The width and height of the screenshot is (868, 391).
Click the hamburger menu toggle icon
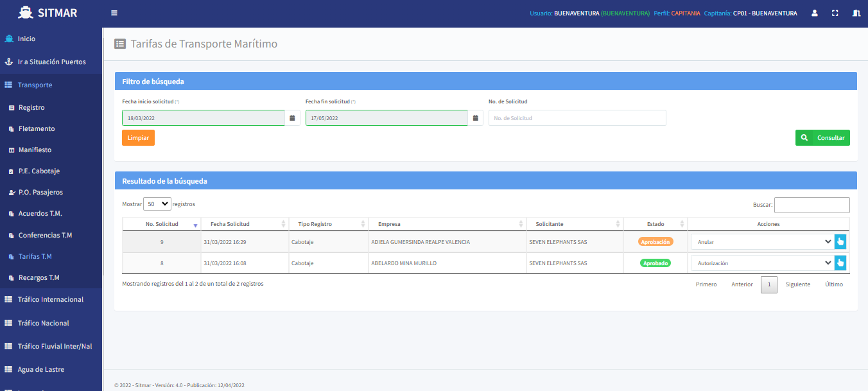pyautogui.click(x=114, y=13)
